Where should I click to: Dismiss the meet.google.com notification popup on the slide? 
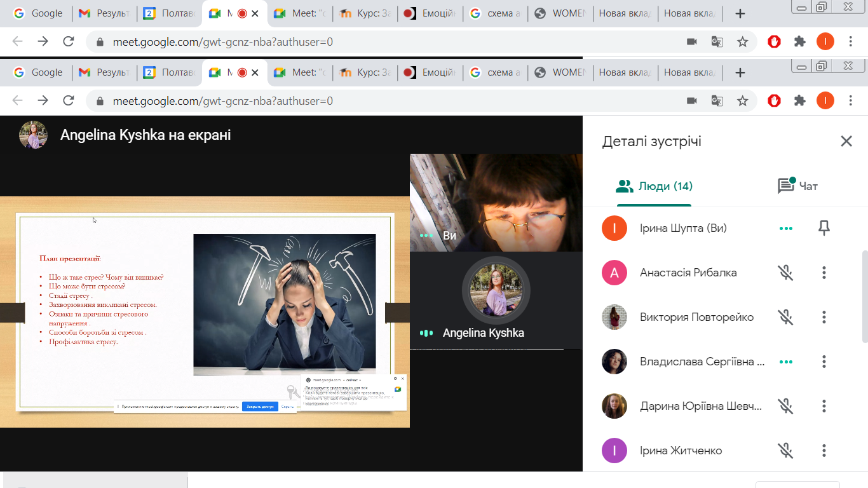coord(403,379)
